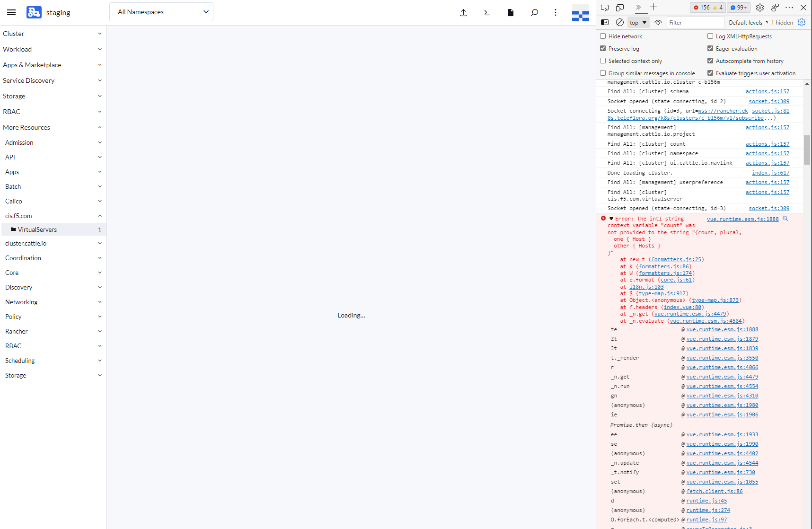Show more DevTools panels via the chevron
The height and width of the screenshot is (529, 812).
(x=638, y=8)
